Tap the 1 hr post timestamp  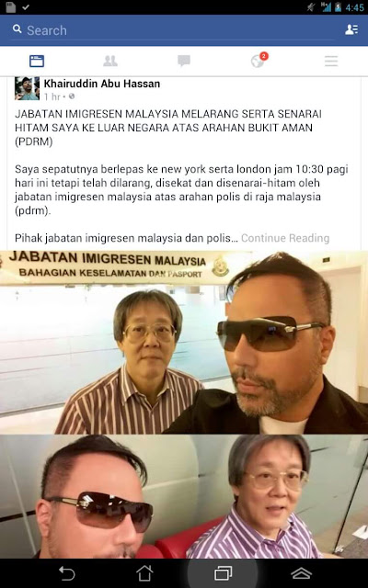[x=52, y=96]
